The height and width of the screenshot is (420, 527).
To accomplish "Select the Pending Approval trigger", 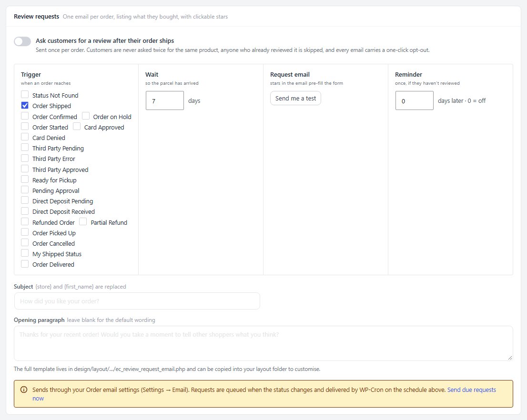I will (x=25, y=190).
